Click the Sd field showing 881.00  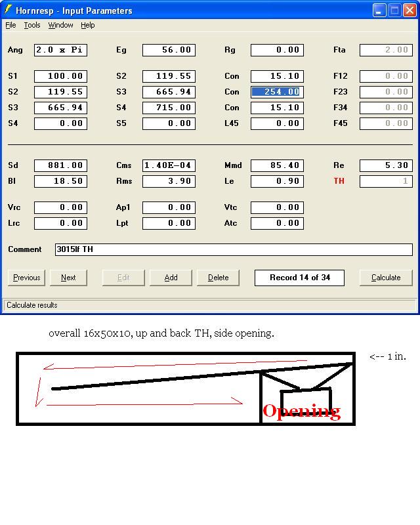click(x=60, y=165)
